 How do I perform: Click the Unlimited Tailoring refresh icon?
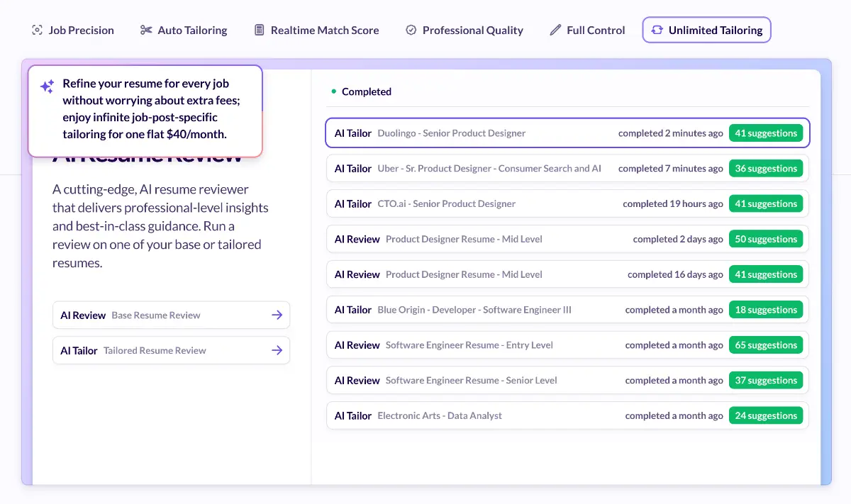(657, 30)
